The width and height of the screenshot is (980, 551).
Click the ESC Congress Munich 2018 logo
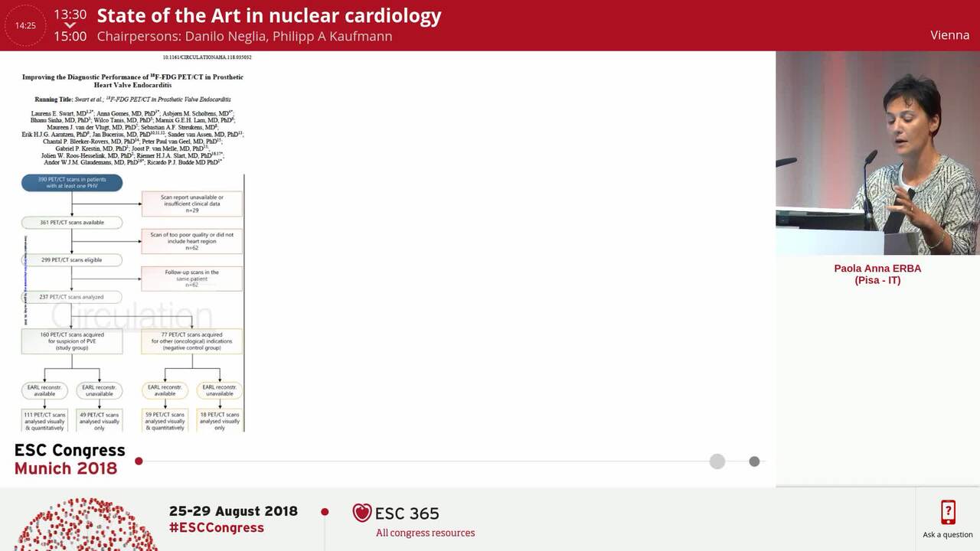click(70, 459)
